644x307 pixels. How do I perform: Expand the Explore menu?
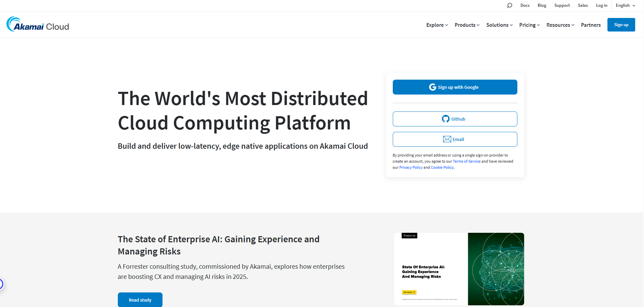[436, 25]
